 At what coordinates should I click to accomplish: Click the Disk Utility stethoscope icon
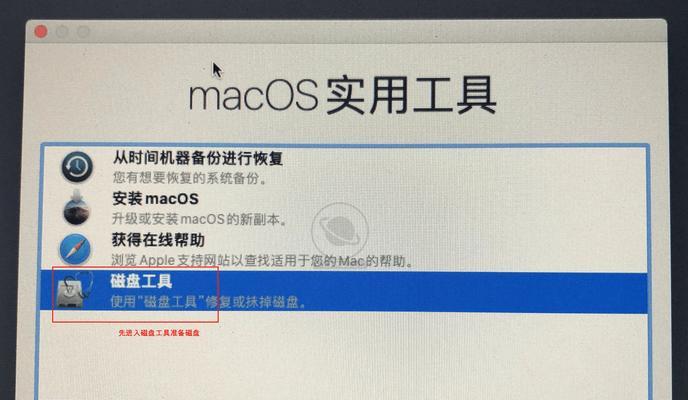[x=75, y=289]
